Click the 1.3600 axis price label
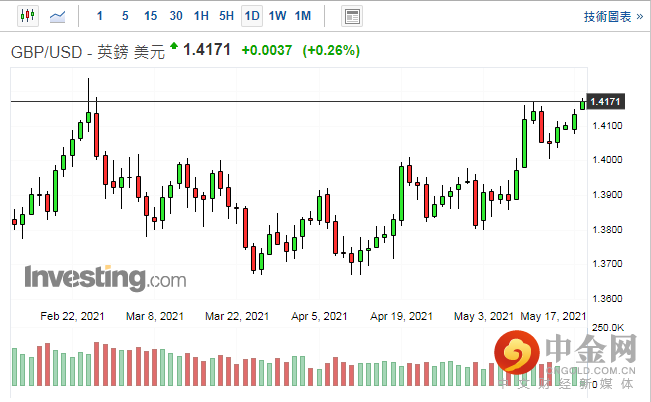This screenshot has width=651, height=402. click(607, 299)
